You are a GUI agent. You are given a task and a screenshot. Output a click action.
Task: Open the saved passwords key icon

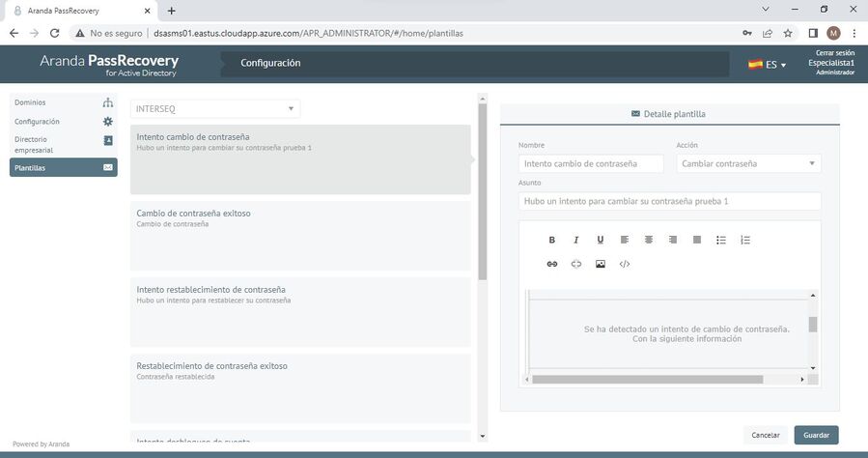[747, 33]
